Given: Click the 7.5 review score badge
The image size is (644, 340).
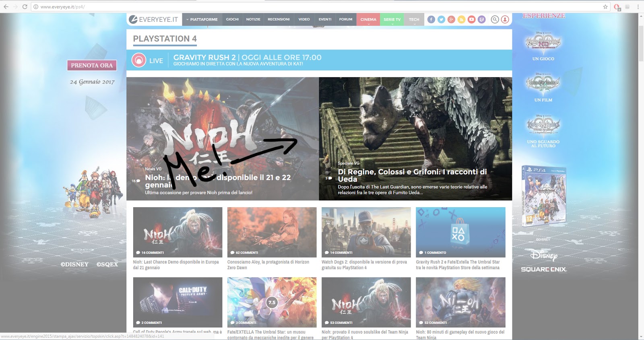Looking at the screenshot, I should pos(272,302).
